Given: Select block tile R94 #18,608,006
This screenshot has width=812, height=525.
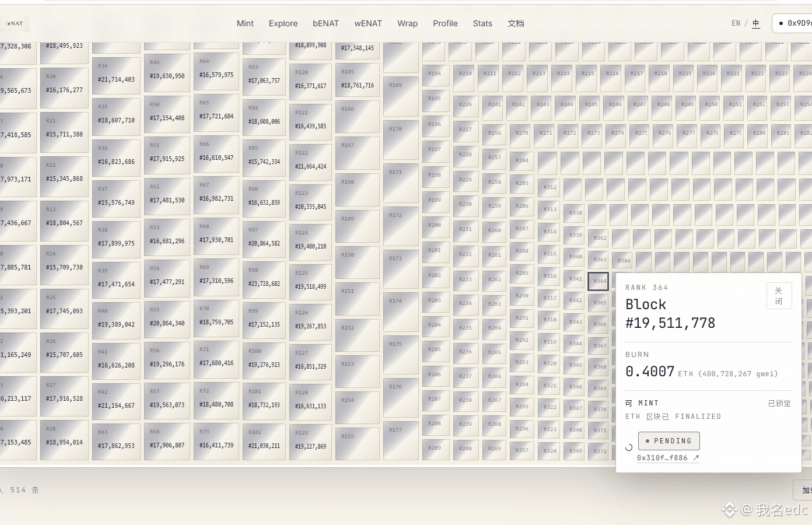Looking at the screenshot, I should point(264,117).
